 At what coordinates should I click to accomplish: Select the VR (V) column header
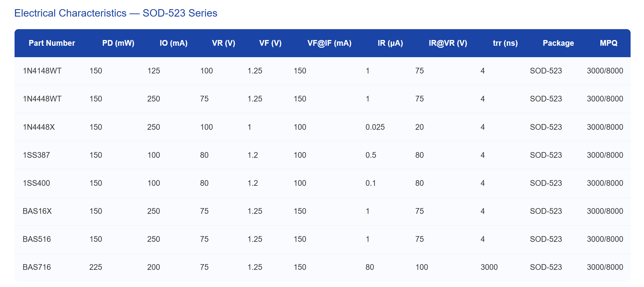224,43
